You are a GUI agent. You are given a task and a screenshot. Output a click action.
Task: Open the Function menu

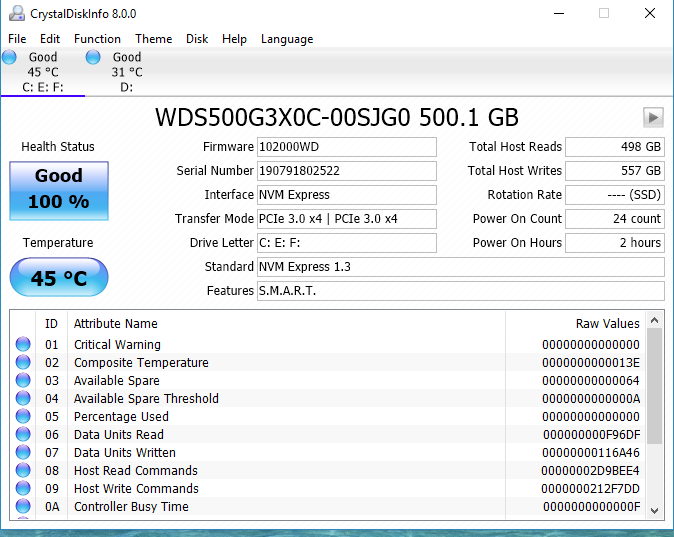(x=97, y=39)
